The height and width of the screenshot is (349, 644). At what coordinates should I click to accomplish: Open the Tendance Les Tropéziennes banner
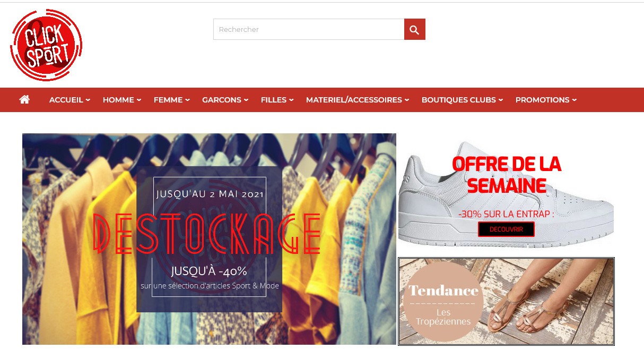pyautogui.click(x=506, y=302)
